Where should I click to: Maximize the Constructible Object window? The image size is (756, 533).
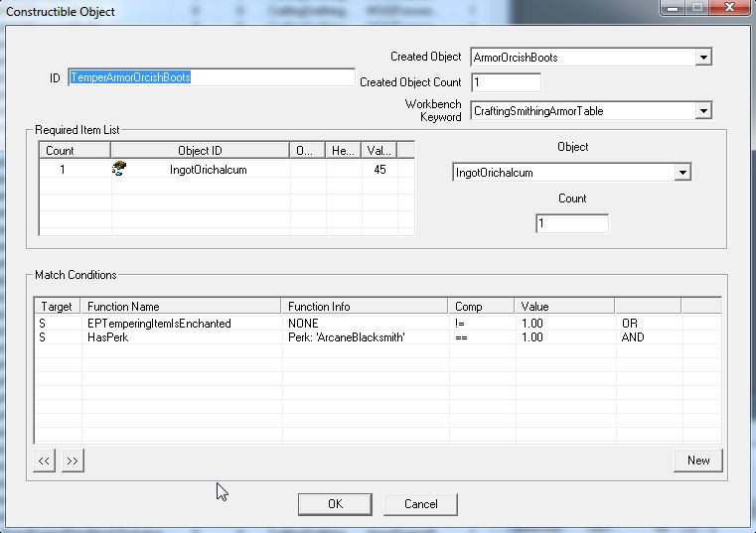[x=697, y=7]
